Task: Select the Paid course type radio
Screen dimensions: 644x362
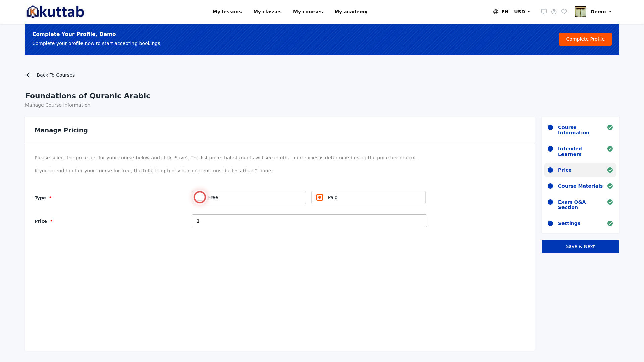Action: pos(320,197)
